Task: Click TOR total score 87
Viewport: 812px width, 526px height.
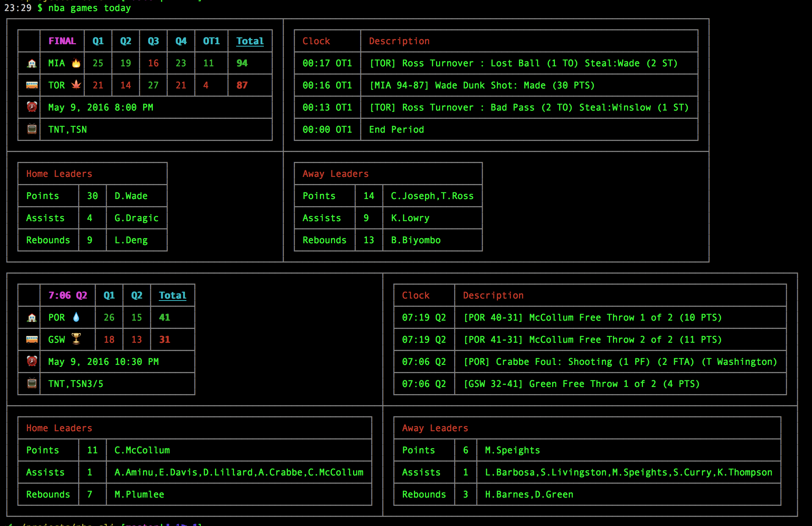Action: 242,85
